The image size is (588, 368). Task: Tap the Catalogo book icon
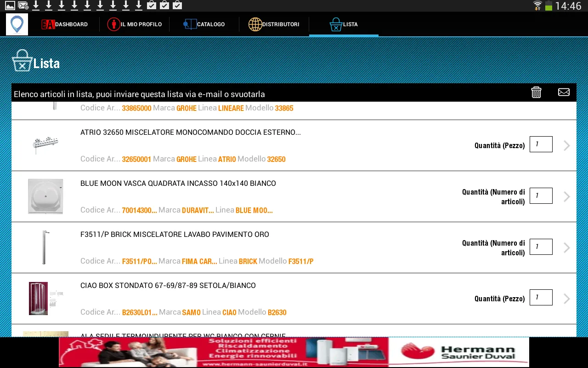pos(190,24)
